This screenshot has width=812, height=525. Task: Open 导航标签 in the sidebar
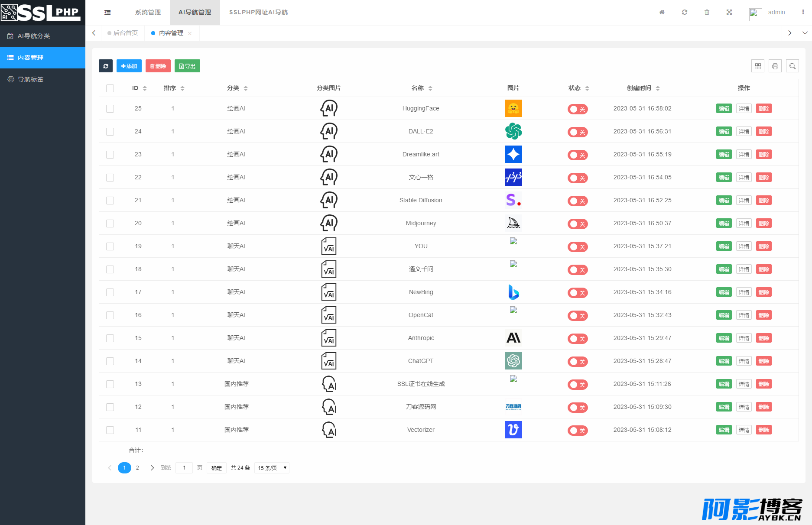point(42,79)
